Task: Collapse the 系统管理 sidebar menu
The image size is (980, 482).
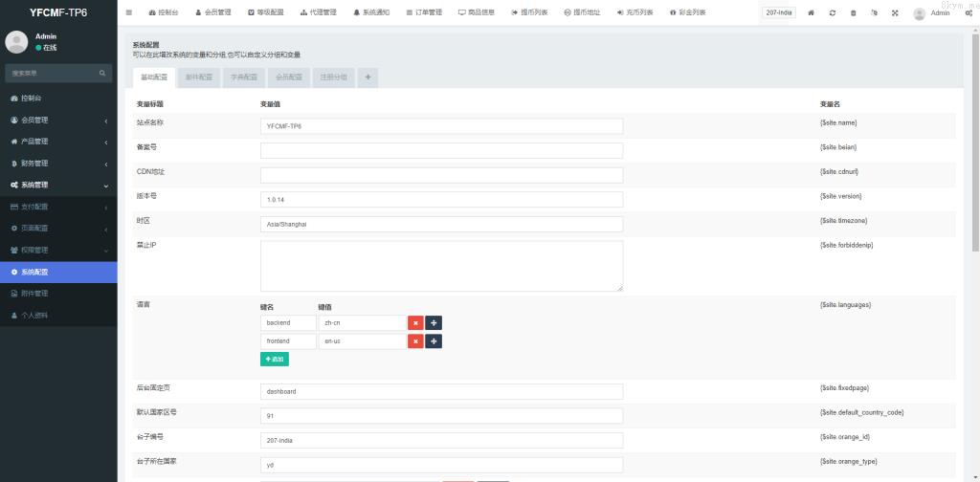Action: coord(57,185)
